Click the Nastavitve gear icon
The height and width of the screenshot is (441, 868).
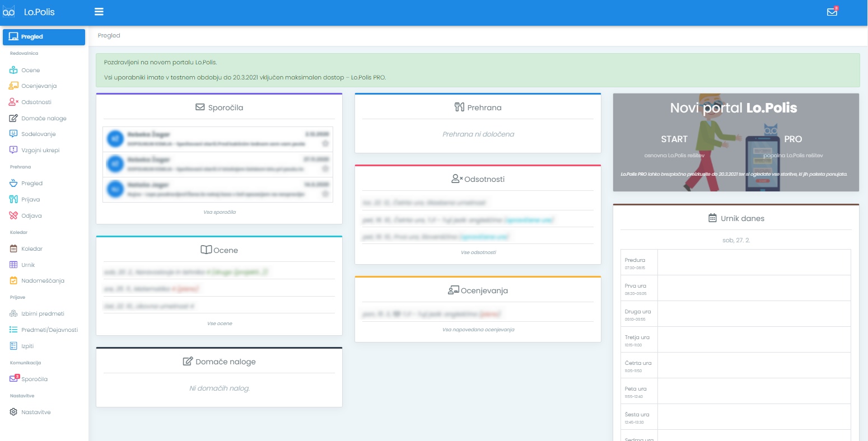coord(13,412)
